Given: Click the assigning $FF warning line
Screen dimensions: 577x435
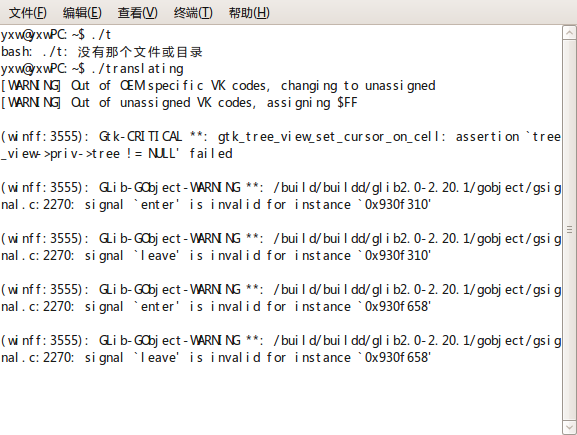Looking at the screenshot, I should point(179,103).
